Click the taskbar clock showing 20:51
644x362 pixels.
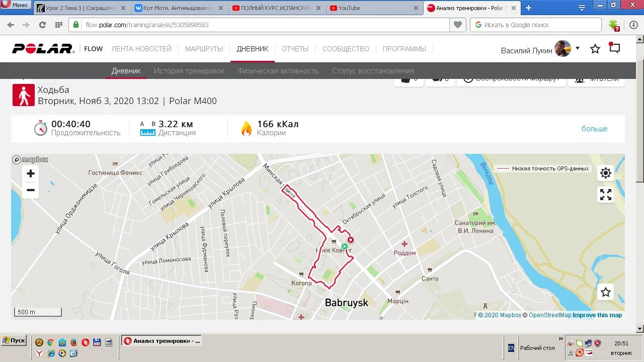[621, 343]
